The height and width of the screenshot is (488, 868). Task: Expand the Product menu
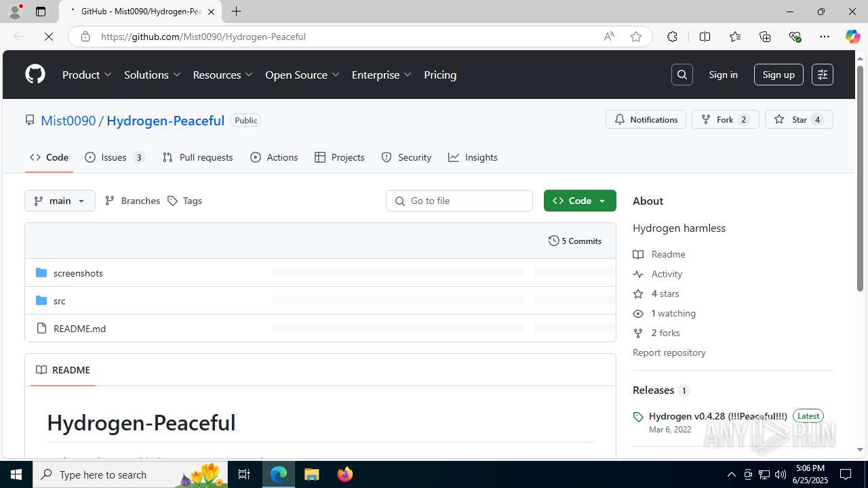[87, 75]
